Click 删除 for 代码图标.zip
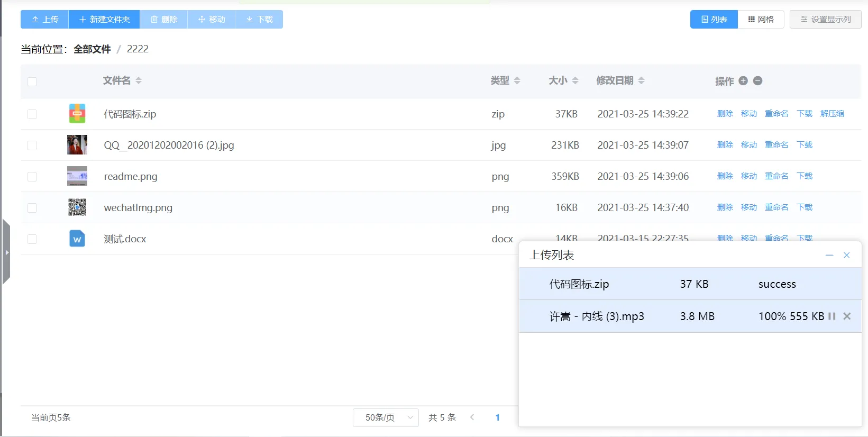Image resolution: width=868 pixels, height=437 pixels. (725, 114)
